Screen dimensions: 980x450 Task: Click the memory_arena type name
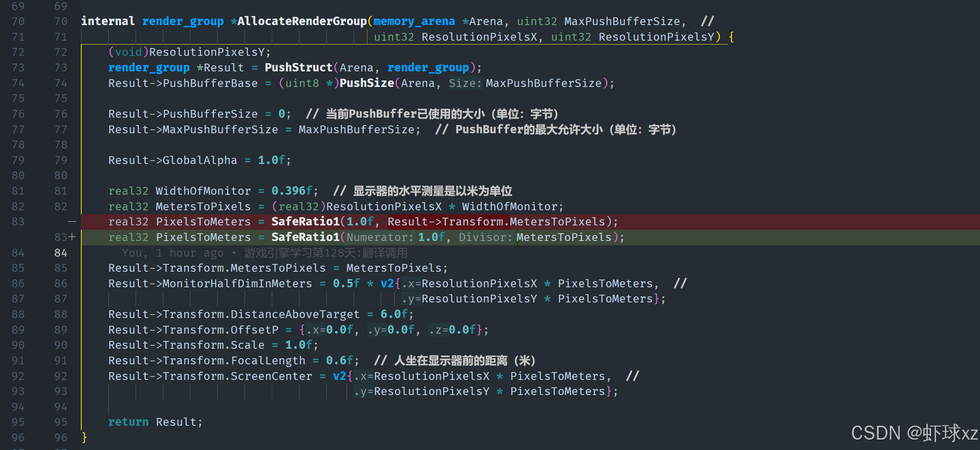point(414,21)
